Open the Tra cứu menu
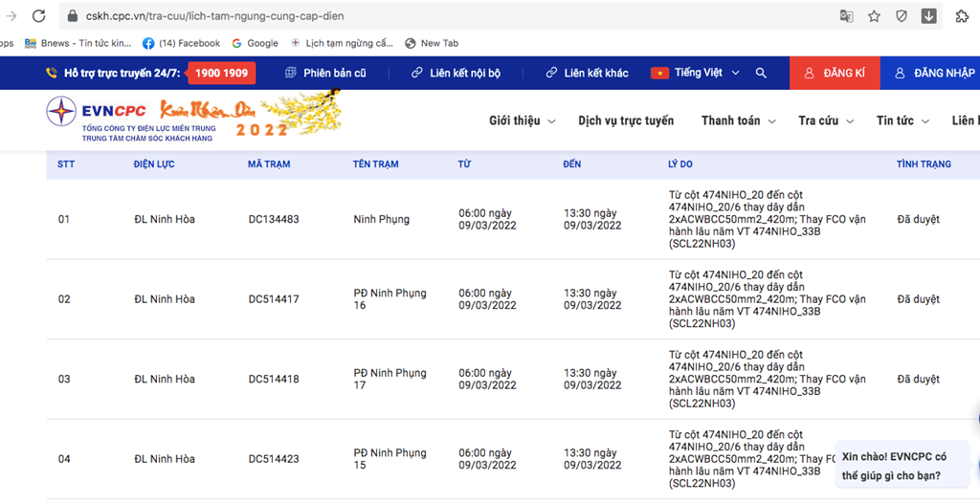Image resolution: width=980 pixels, height=503 pixels. point(825,120)
